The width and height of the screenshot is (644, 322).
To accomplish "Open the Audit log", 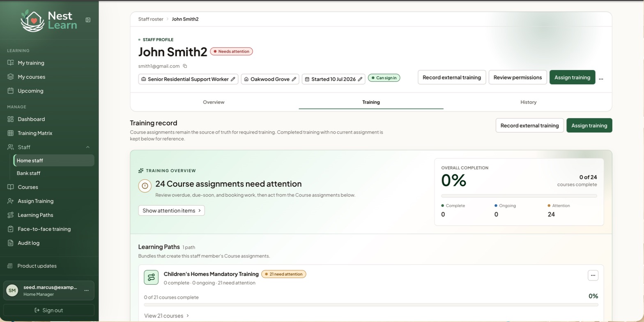I will [x=49, y=243].
